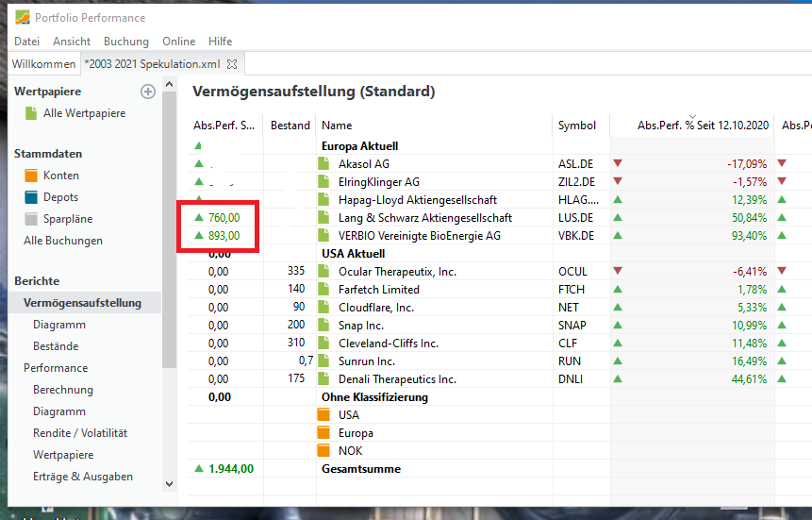Click the ElringKlinger AG security icon

click(x=323, y=181)
